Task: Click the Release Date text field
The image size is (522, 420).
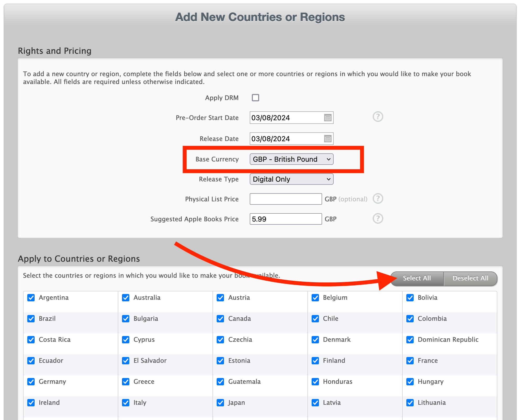Action: point(286,139)
